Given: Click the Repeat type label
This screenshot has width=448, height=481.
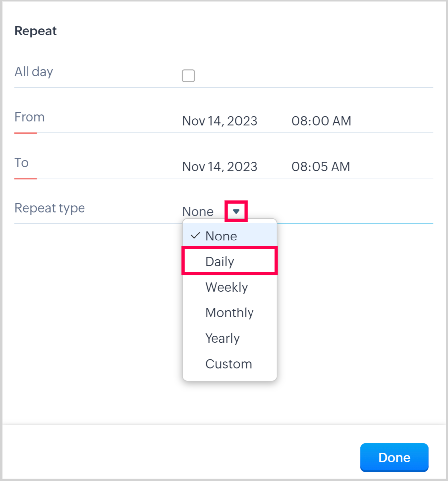Looking at the screenshot, I should [x=50, y=208].
